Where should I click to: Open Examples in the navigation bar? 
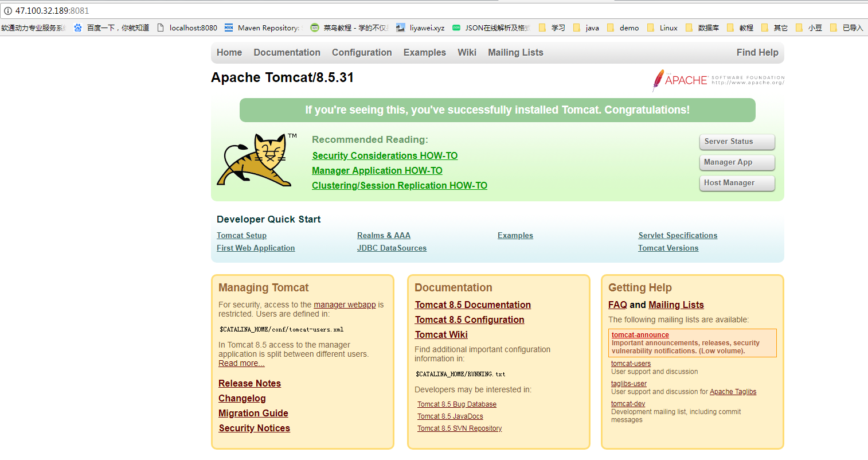(424, 52)
